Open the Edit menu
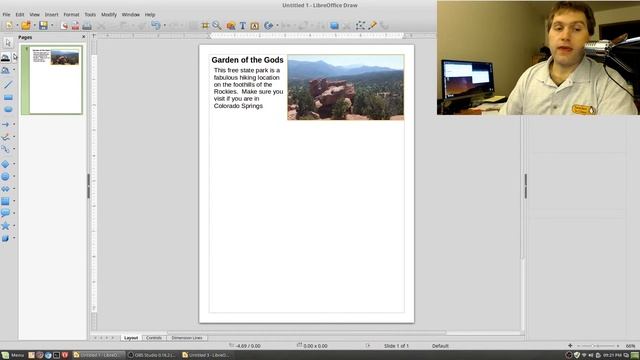This screenshot has width=640, height=360. [x=20, y=15]
